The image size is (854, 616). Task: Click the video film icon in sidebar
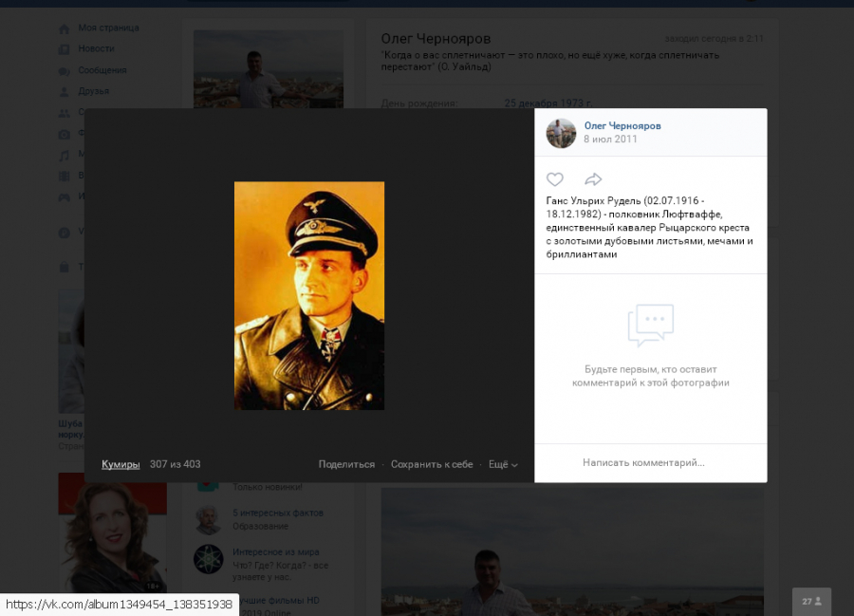(65, 176)
